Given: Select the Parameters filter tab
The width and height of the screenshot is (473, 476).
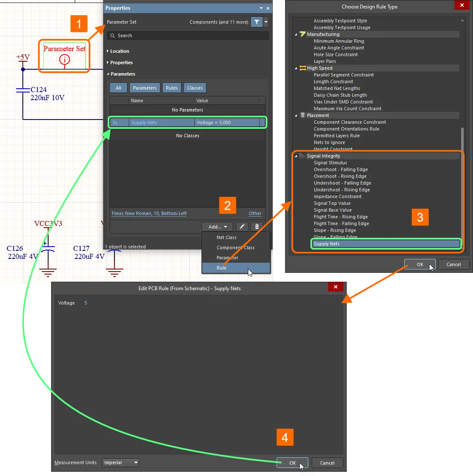Looking at the screenshot, I should point(145,88).
